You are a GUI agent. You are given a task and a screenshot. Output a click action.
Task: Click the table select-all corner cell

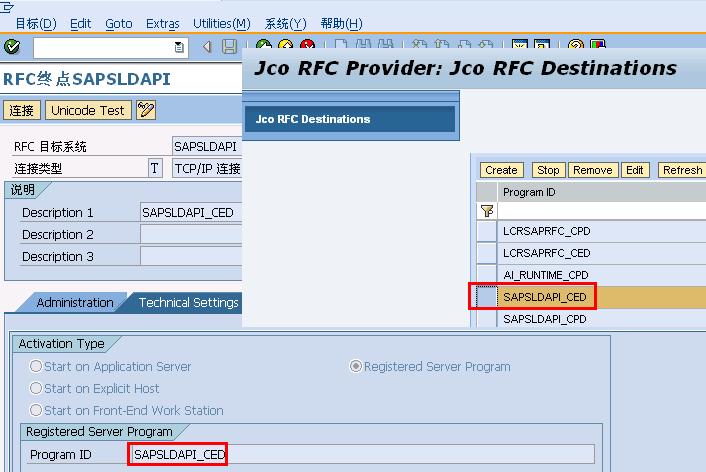click(487, 192)
